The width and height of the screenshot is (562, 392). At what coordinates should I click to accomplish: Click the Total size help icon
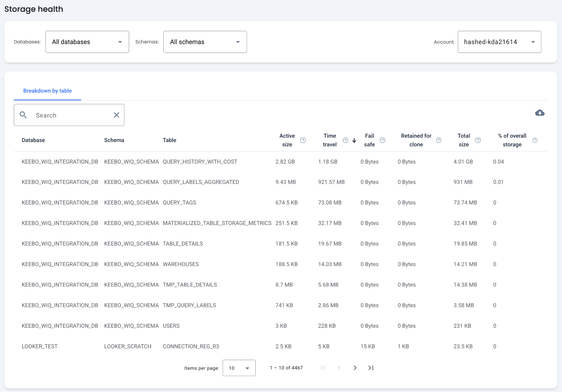(478, 140)
